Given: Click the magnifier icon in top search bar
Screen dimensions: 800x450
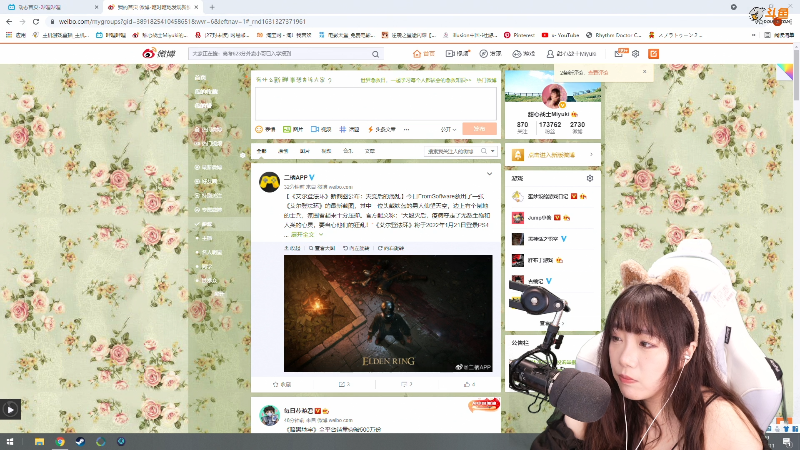Looking at the screenshot, I should tap(376, 54).
